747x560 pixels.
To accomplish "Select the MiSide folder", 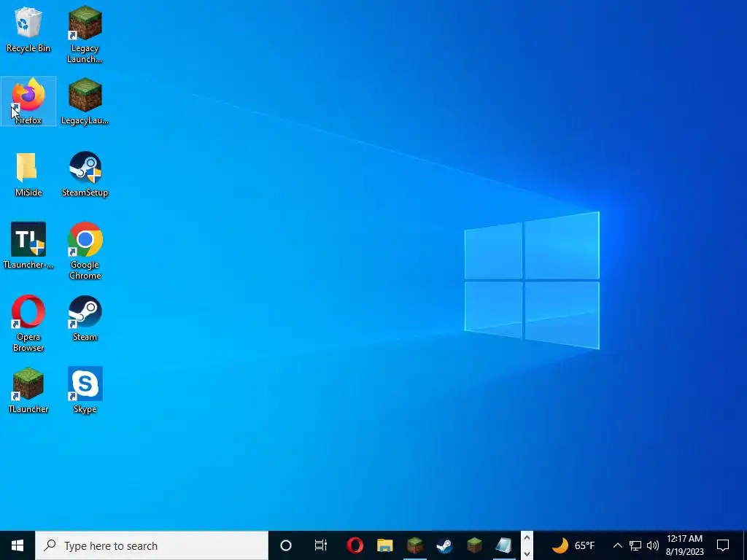I will tap(28, 174).
